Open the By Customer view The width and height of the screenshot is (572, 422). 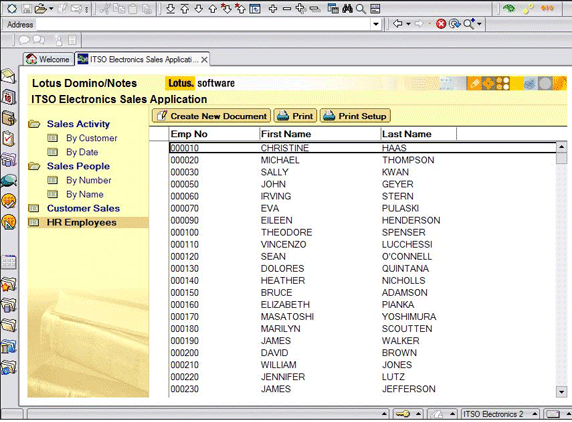(92, 138)
